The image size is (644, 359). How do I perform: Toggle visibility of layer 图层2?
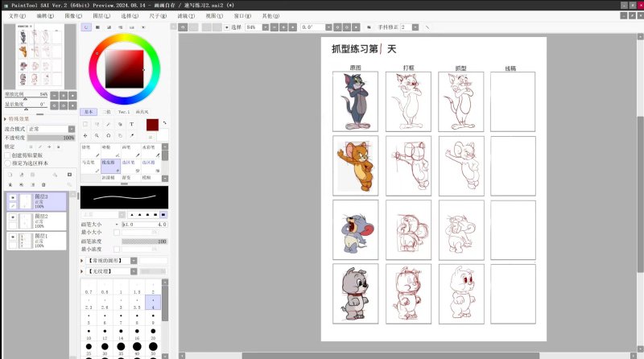tap(12, 217)
